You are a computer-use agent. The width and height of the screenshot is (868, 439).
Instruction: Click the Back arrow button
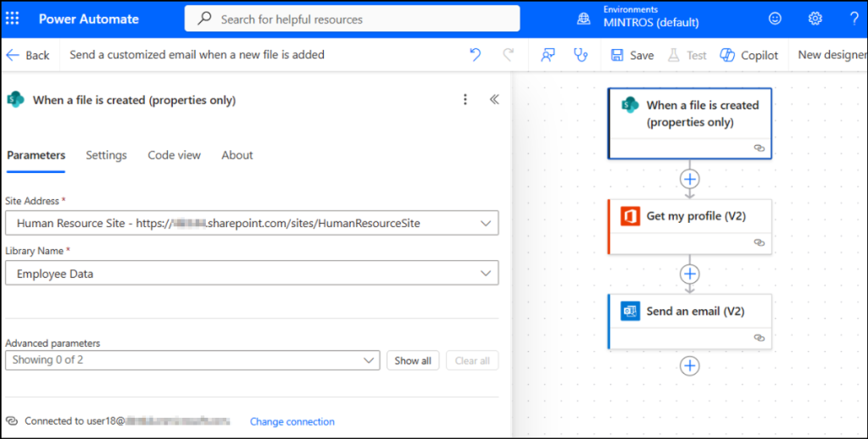[28, 55]
